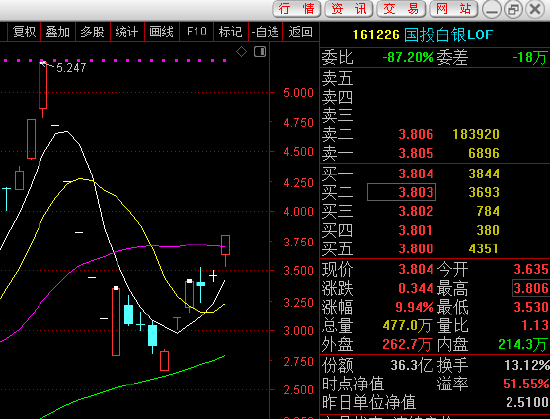Minimize the trading window

pyautogui.click(x=492, y=9)
